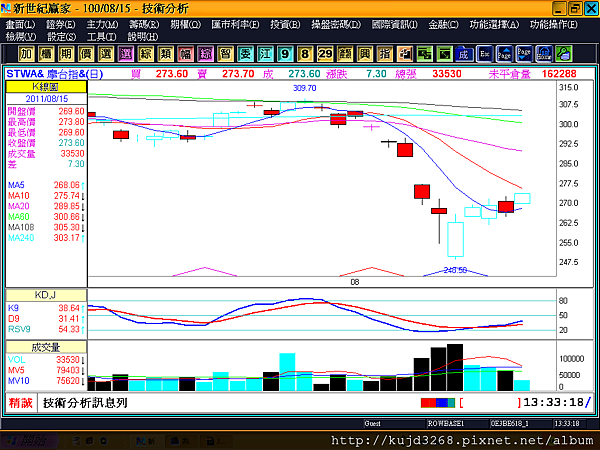Click the MV5 value 79403
The width and height of the screenshot is (600, 450).
(68, 370)
